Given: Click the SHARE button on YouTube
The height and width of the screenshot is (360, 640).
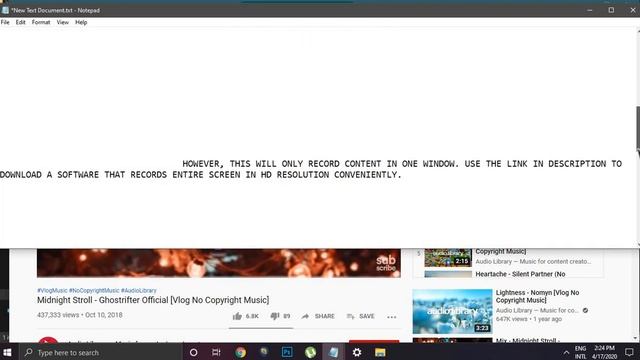Looking at the screenshot, I should tap(318, 316).
